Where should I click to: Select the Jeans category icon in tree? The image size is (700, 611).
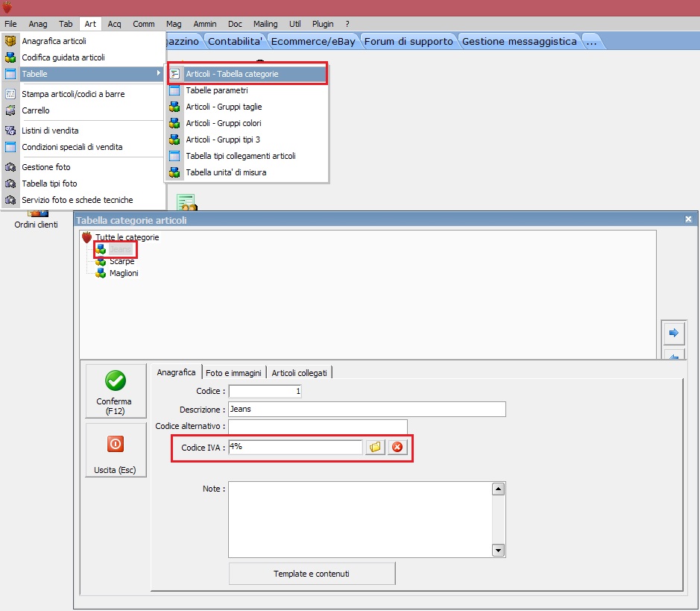pyautogui.click(x=101, y=249)
